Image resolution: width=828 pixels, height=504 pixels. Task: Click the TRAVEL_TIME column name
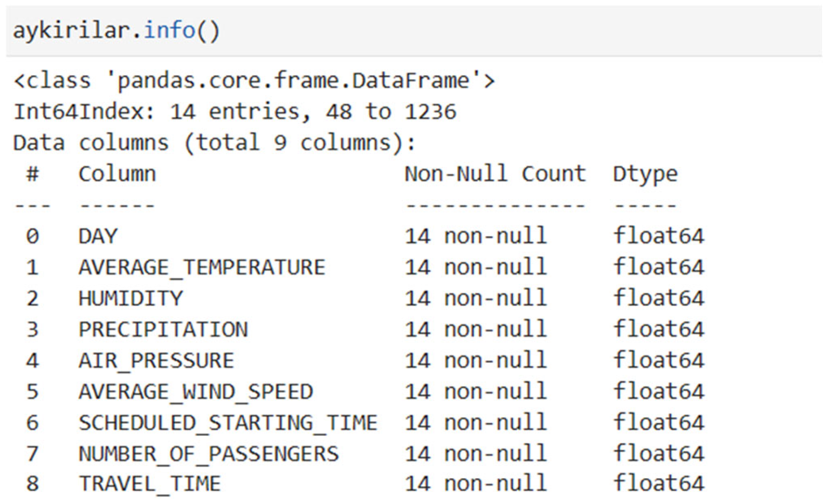coord(150,483)
